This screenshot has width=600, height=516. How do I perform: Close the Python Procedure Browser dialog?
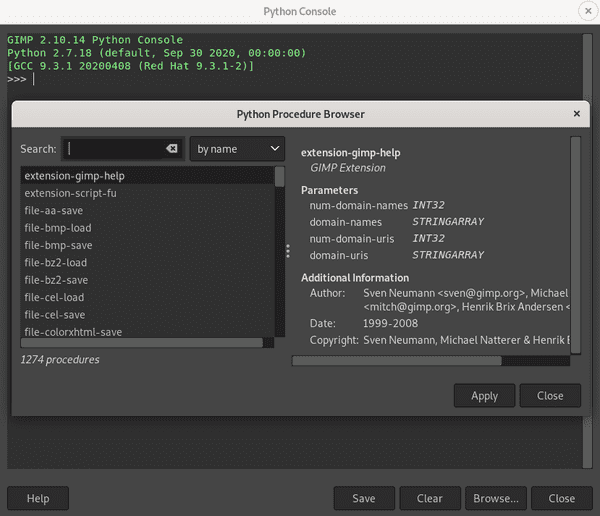click(576, 114)
